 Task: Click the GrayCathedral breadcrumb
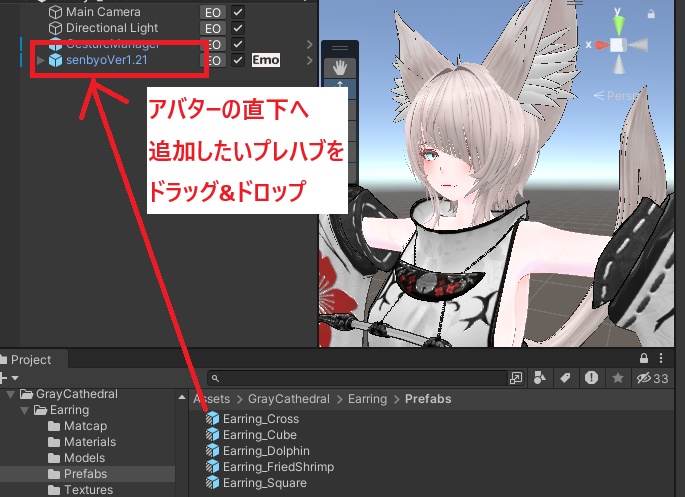pos(289,399)
